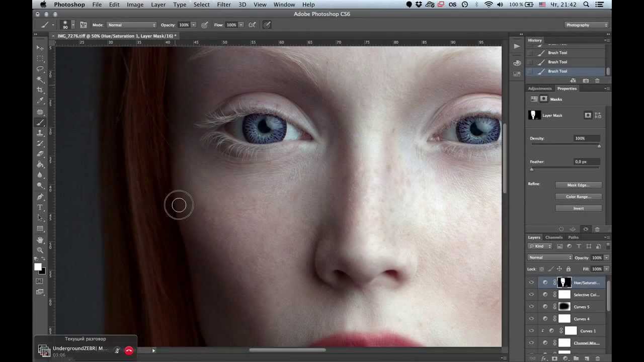Viewport: 644px width, 362px height.
Task: Hide the Selective Color layer
Action: point(531,295)
